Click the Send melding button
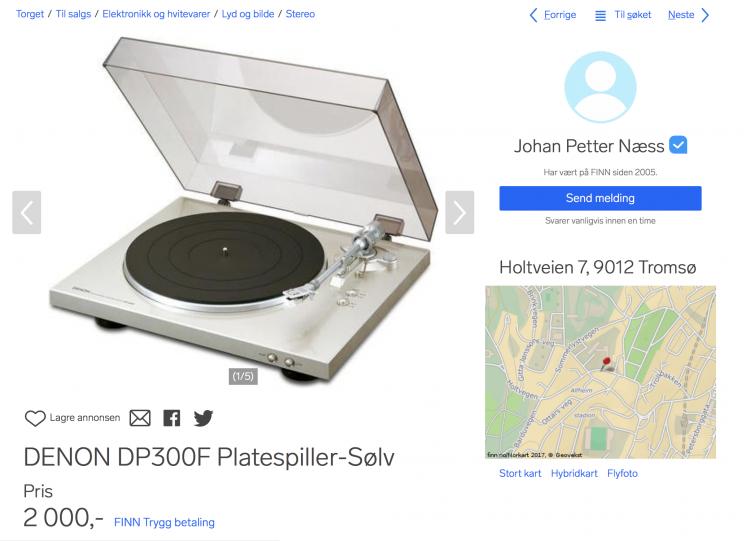750x541 pixels. 600,198
